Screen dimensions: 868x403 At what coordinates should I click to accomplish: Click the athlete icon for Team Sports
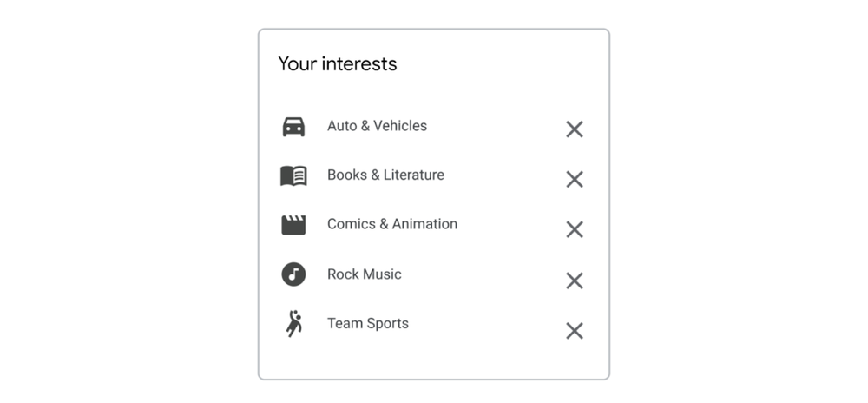point(294,324)
